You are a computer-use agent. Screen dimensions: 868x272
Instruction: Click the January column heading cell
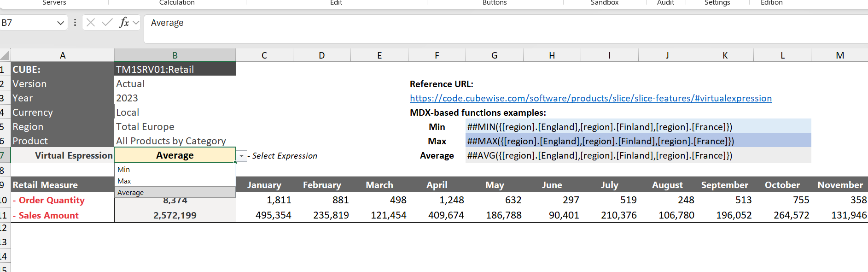click(x=264, y=185)
